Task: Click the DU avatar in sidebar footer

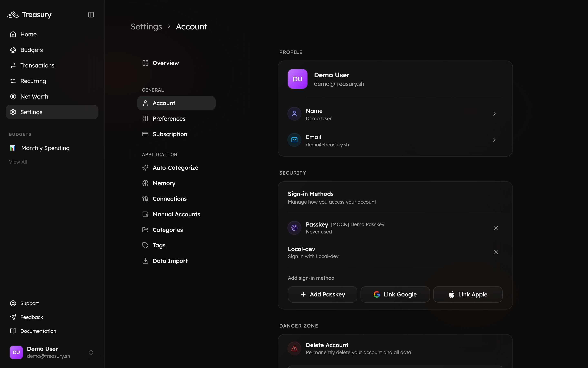Action: click(x=16, y=352)
